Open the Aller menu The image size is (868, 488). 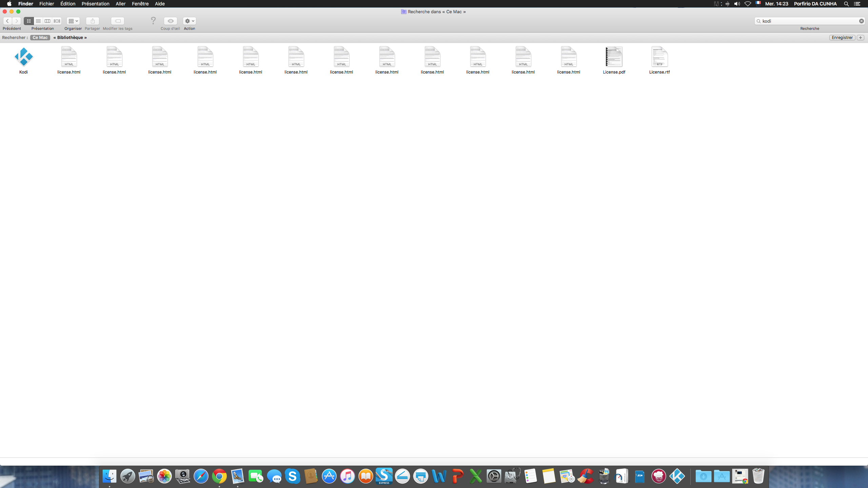(121, 4)
